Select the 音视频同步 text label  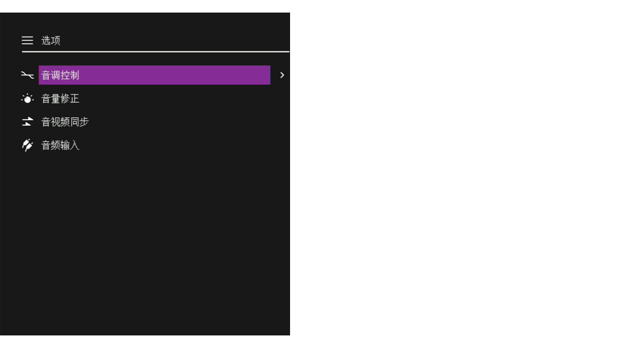click(x=65, y=122)
